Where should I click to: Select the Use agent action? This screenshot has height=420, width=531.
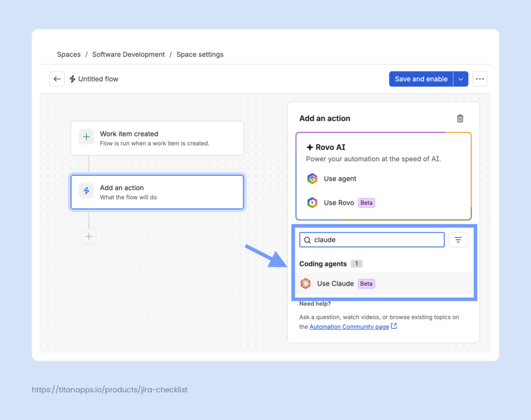coord(383,178)
